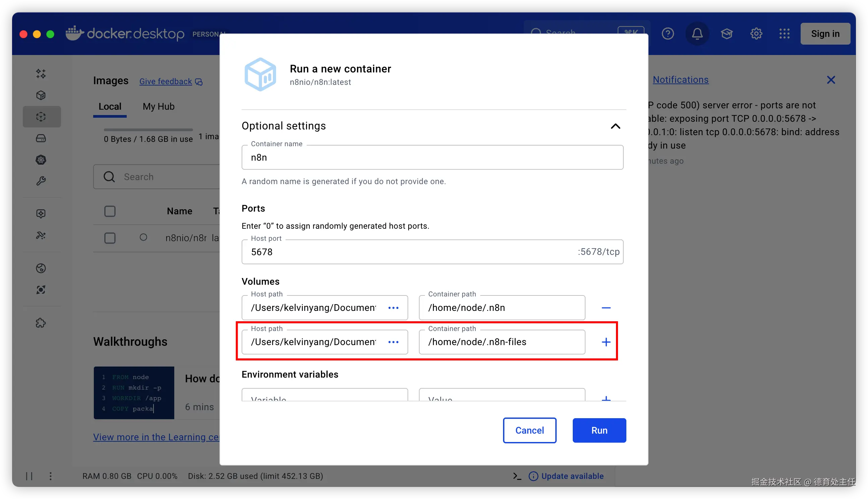Switch to the My Hub tab
This screenshot has width=868, height=499.
coord(159,107)
